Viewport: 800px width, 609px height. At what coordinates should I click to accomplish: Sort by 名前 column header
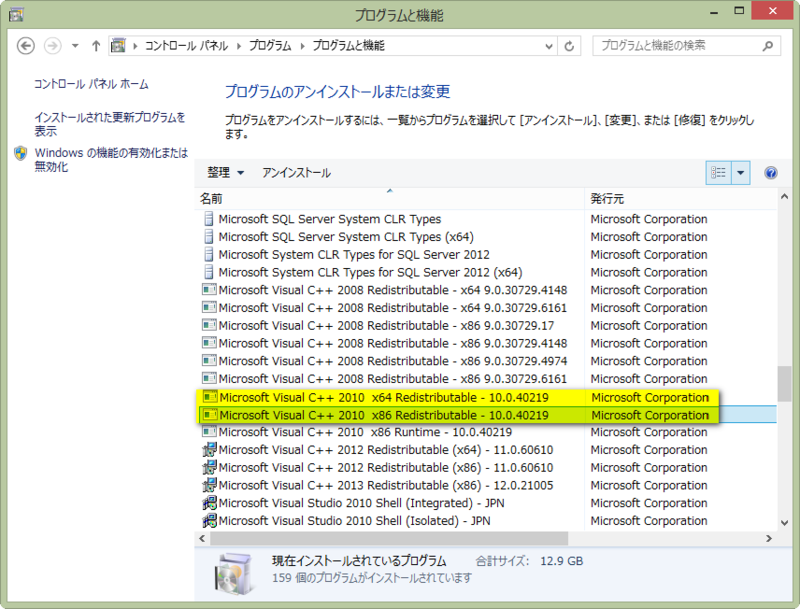(389, 198)
